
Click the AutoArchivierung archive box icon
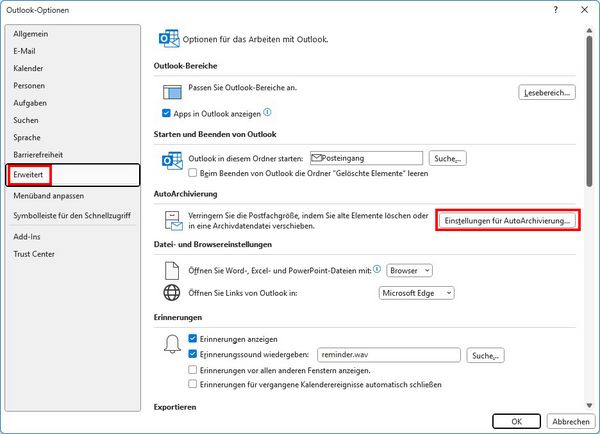point(173,221)
